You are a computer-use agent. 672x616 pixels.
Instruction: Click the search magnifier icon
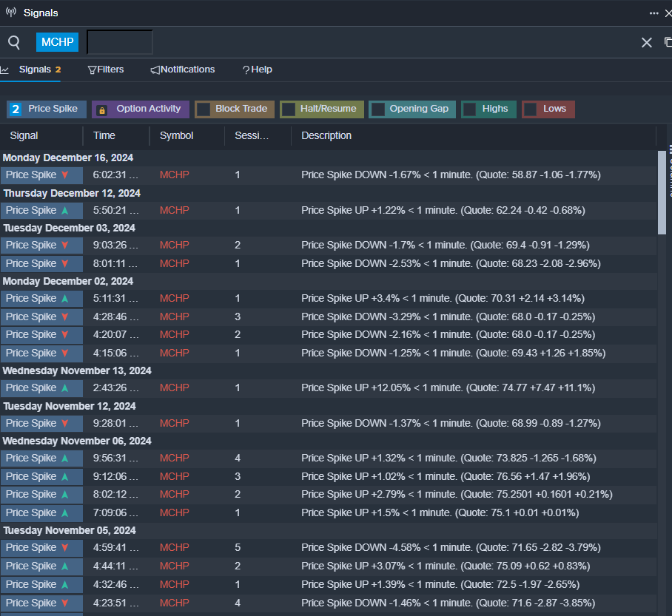(x=14, y=42)
